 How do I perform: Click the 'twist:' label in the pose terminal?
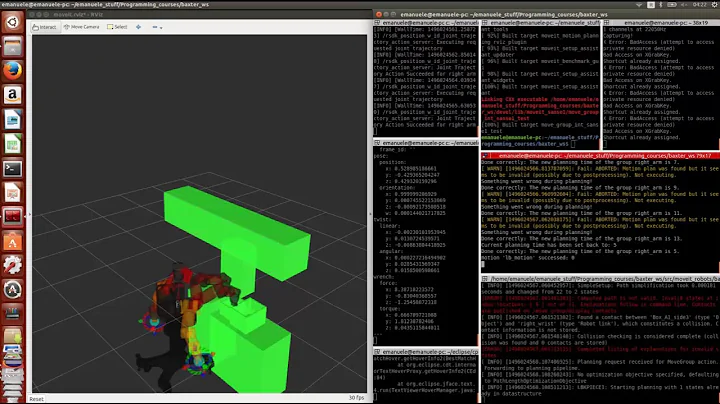tap(384, 219)
